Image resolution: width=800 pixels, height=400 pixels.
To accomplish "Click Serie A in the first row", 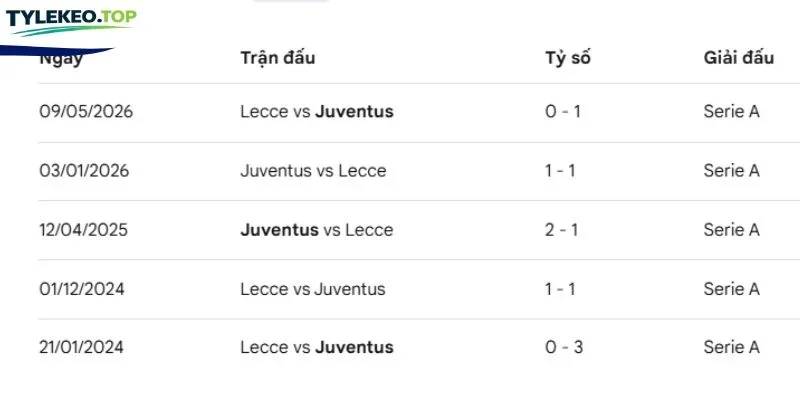I will point(732,111).
